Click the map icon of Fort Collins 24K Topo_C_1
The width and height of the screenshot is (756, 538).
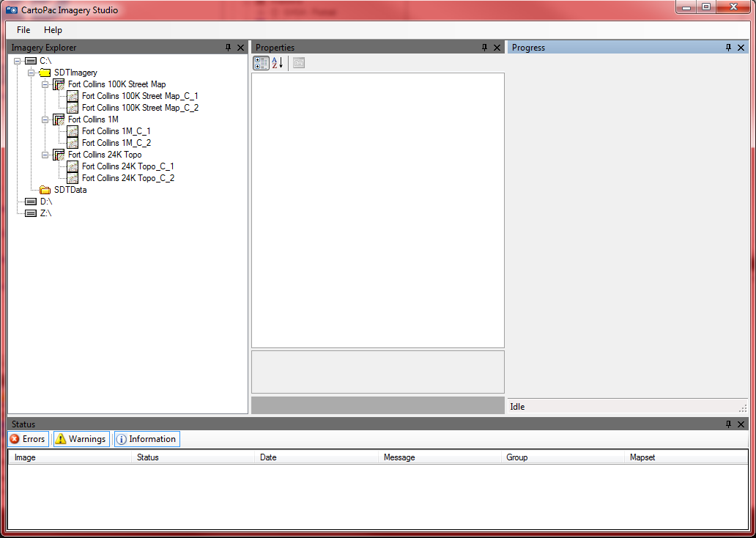click(x=73, y=166)
